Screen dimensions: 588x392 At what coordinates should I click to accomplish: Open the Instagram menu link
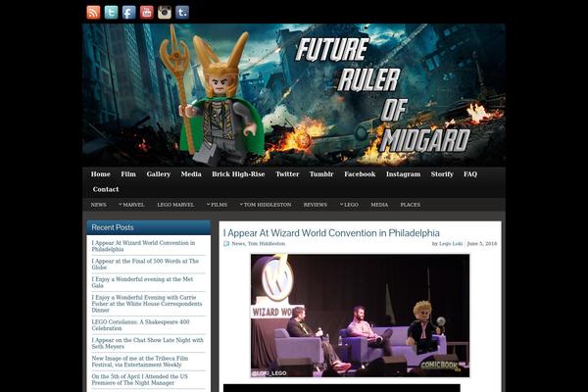click(x=403, y=174)
